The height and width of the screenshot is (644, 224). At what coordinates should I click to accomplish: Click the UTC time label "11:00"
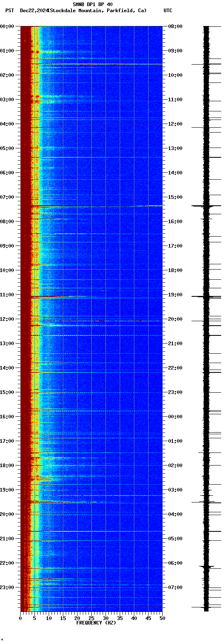click(x=175, y=100)
